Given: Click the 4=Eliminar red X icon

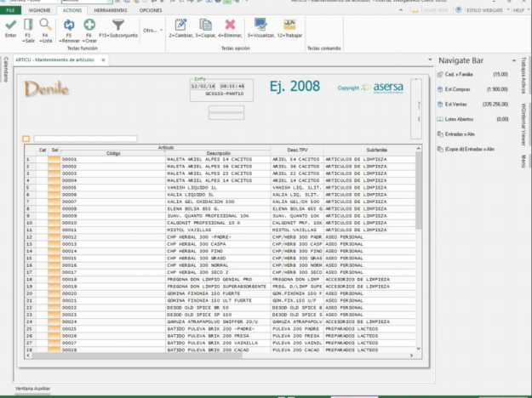Looking at the screenshot, I should (230, 25).
